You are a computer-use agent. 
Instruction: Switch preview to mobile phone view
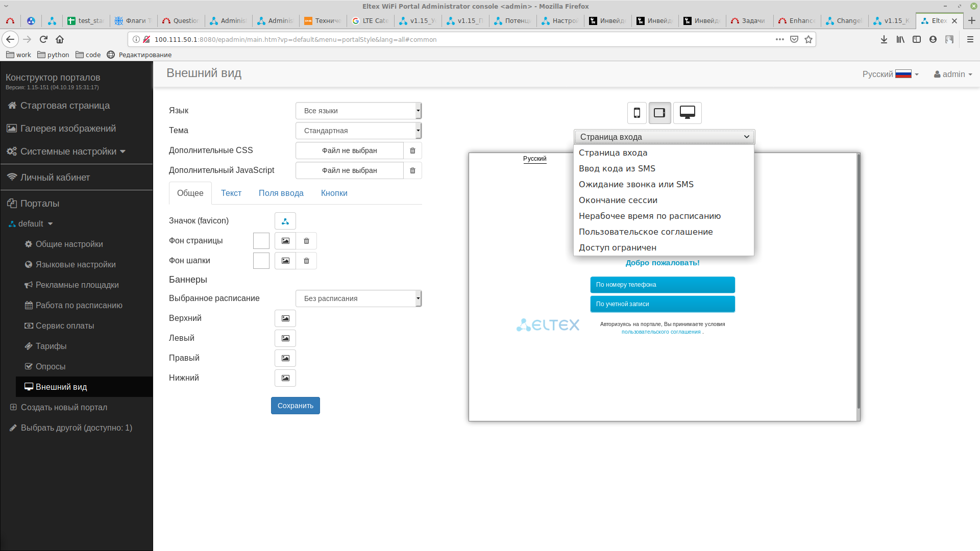[x=636, y=113]
